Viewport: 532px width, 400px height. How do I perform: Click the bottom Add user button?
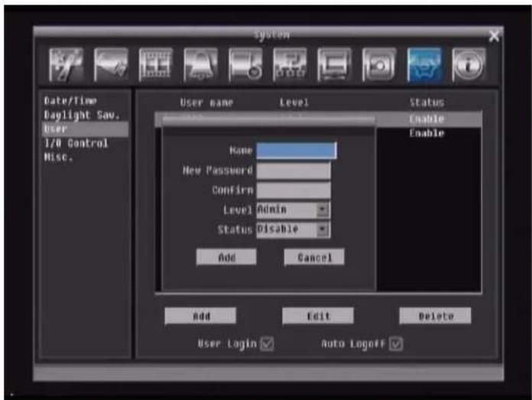[x=200, y=316]
